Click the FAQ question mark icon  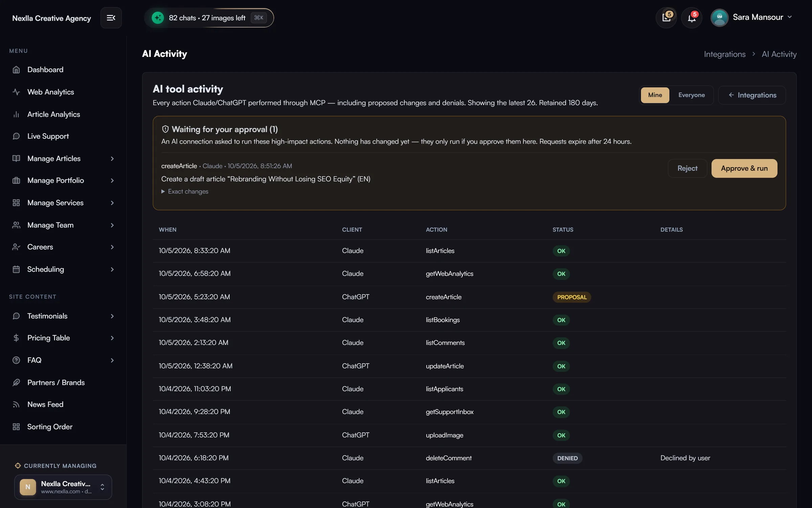click(16, 360)
